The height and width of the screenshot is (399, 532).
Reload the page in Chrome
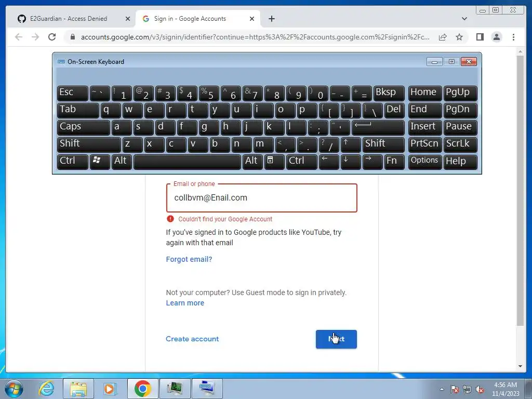click(x=52, y=37)
